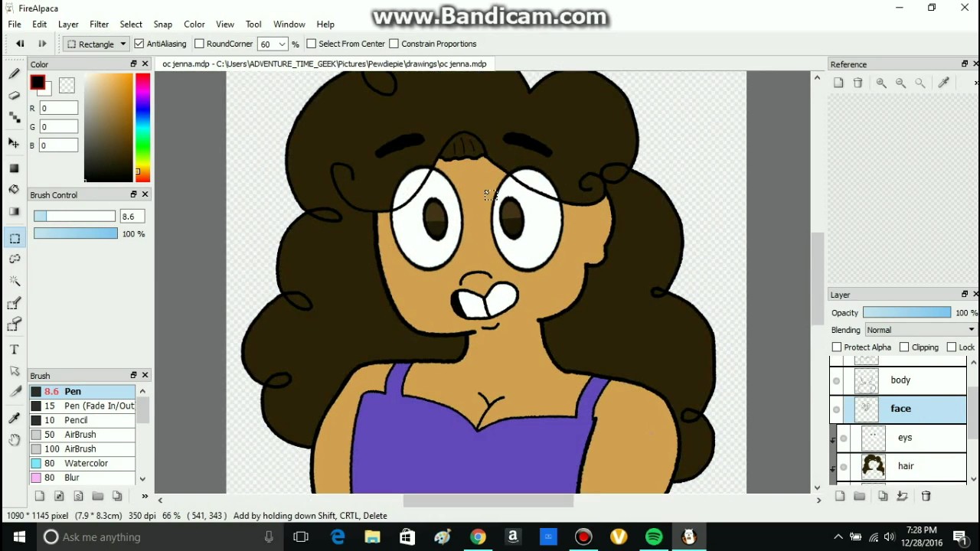Select the Fill shape tool
This screenshot has width=980, height=551.
(14, 168)
